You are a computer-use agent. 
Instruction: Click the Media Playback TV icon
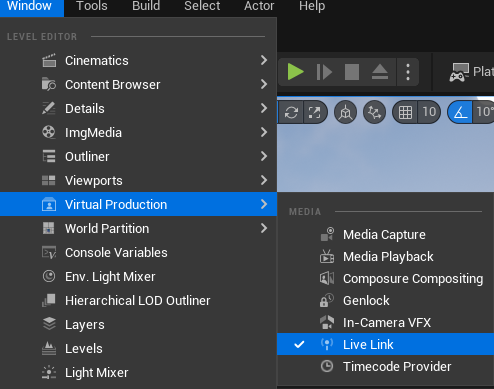(x=327, y=256)
